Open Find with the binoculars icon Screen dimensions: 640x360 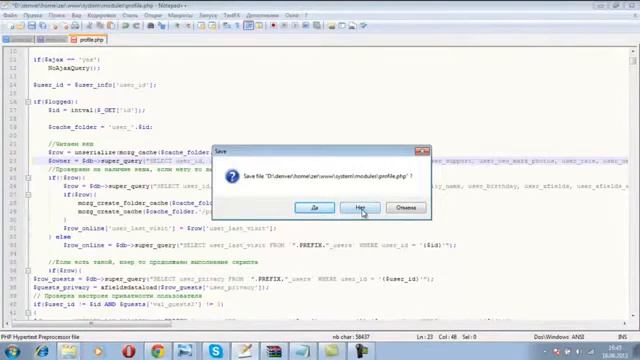point(151,26)
